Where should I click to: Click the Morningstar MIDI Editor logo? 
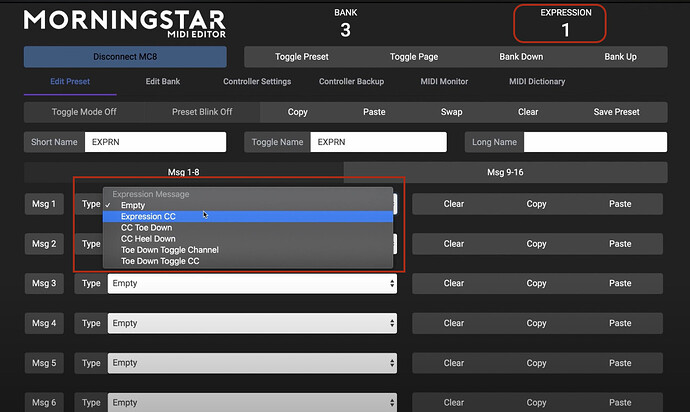pos(125,23)
